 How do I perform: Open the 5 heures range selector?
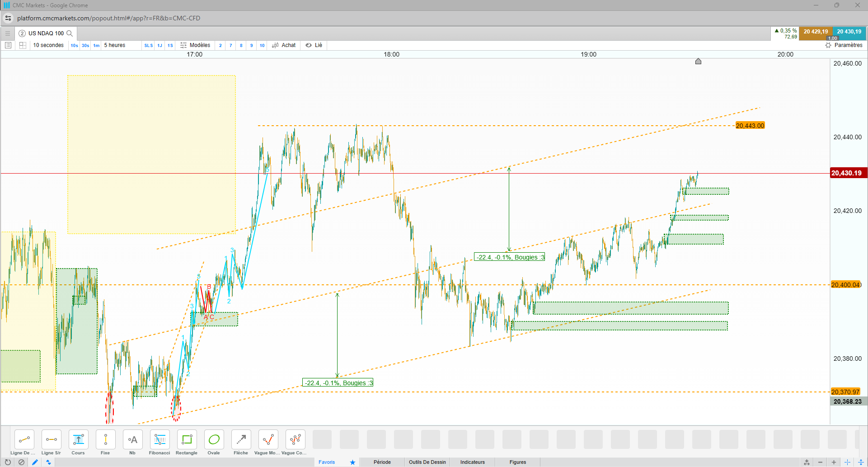[x=115, y=45]
